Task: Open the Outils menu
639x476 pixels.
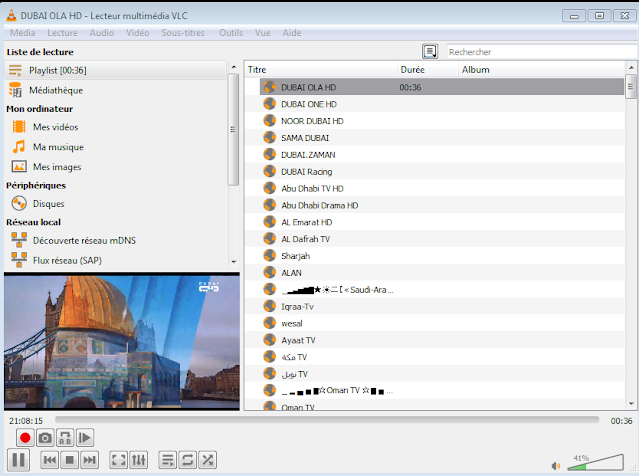Action: tap(231, 33)
